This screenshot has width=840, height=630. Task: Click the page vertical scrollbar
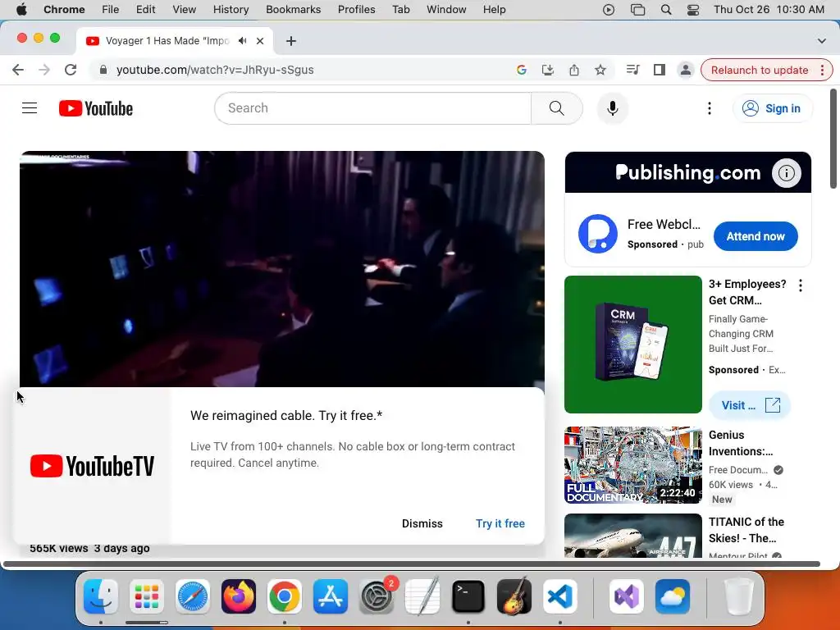click(833, 139)
